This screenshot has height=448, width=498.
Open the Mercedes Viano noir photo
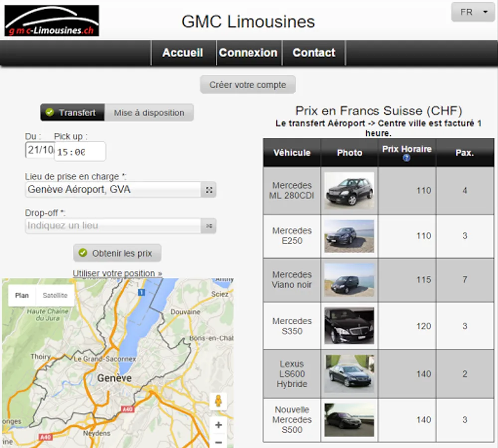tap(350, 280)
